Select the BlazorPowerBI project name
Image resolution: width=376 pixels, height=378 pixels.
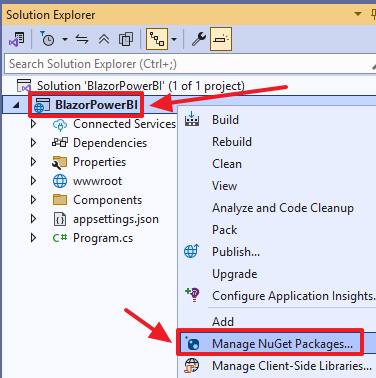click(x=96, y=105)
